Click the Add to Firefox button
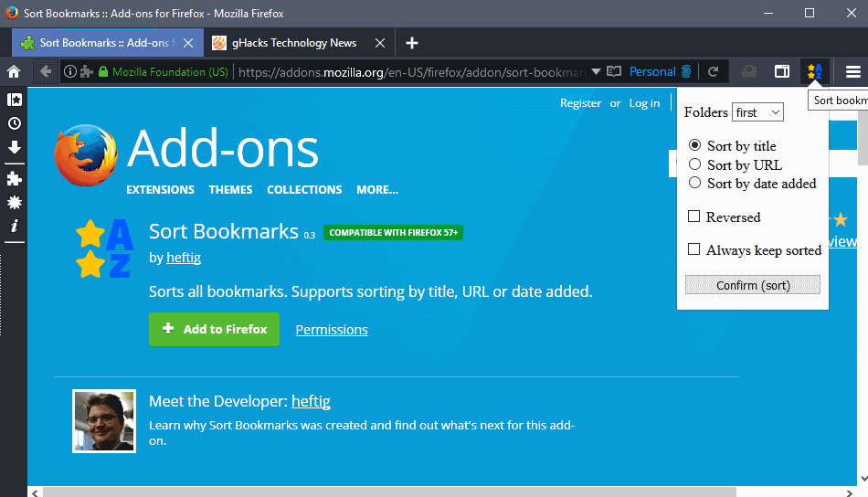The image size is (868, 497). [x=214, y=329]
